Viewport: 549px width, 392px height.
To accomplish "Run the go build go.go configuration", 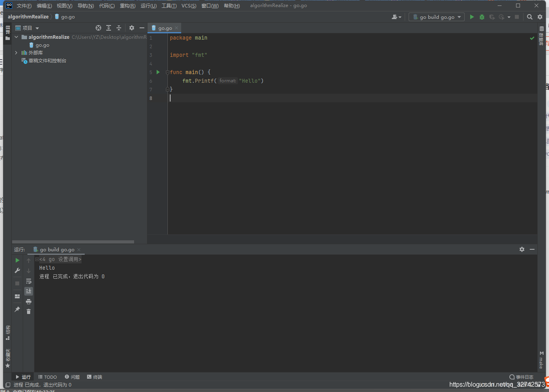I will pyautogui.click(x=472, y=17).
